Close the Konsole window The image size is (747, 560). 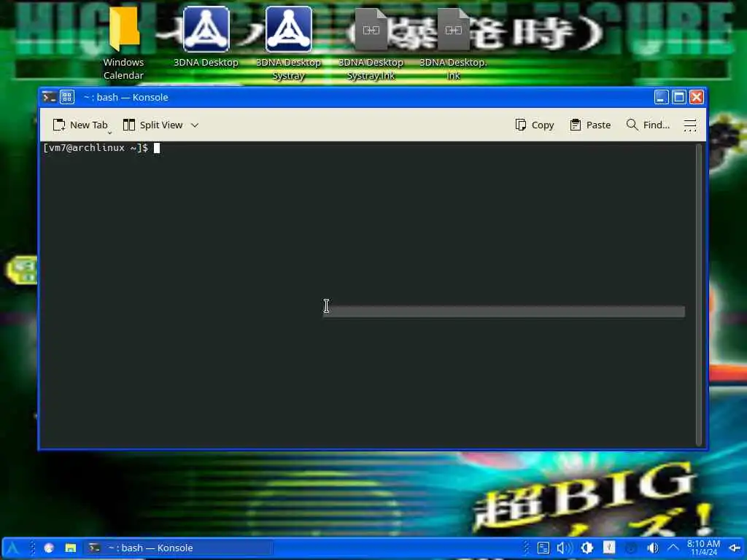click(x=697, y=97)
